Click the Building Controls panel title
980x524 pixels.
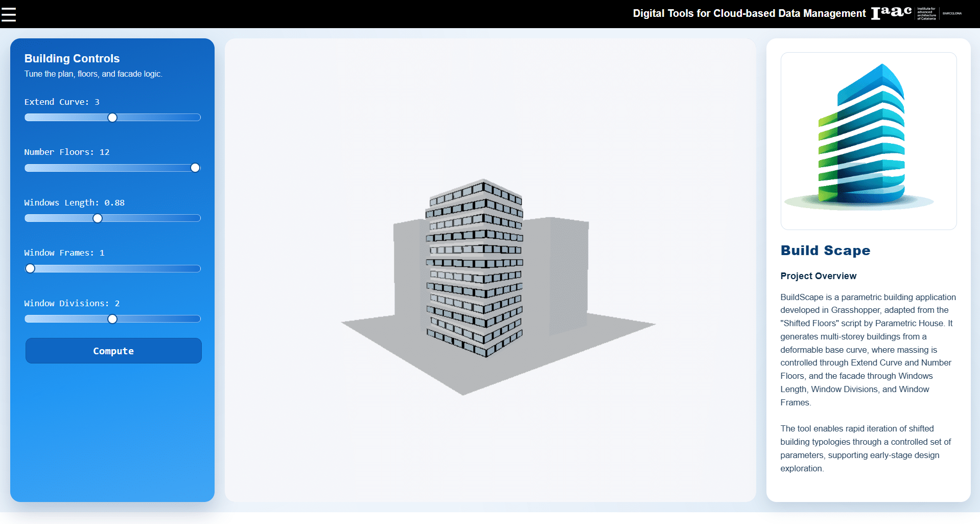pyautogui.click(x=72, y=58)
